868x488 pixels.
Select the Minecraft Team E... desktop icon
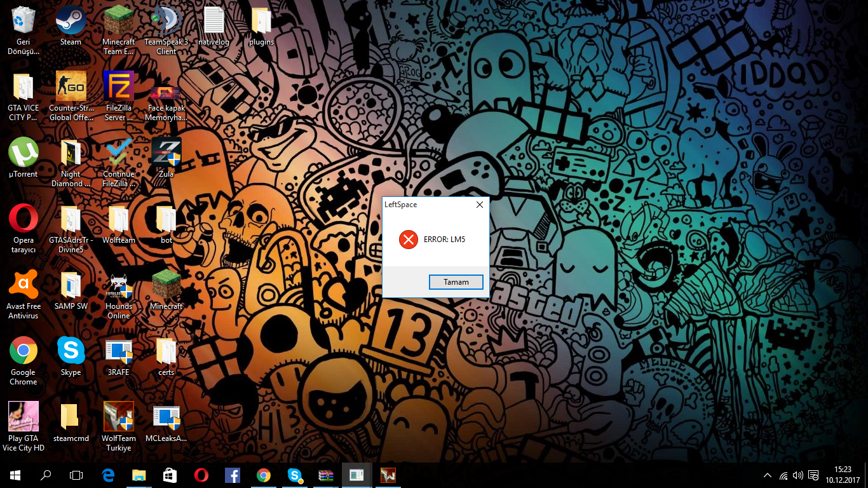coord(119,30)
